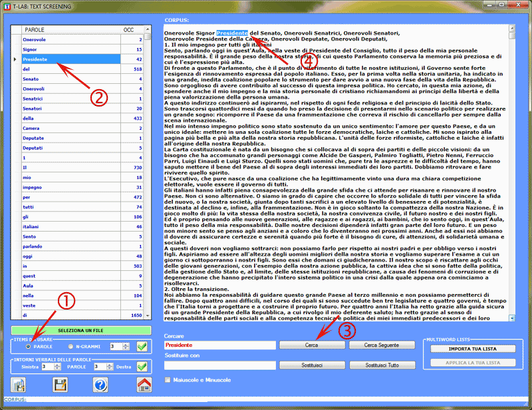The height and width of the screenshot is (410, 532).
Task: Click the Cerca button
Action: point(312,345)
